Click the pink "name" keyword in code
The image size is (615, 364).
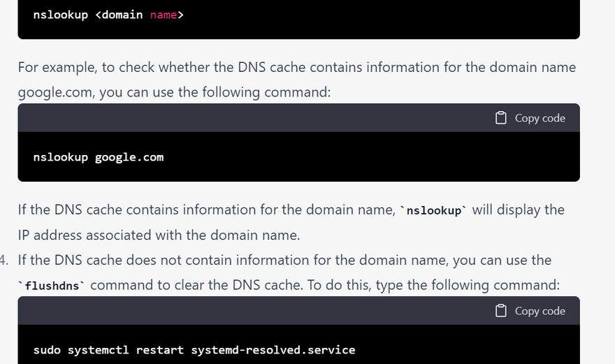(164, 14)
